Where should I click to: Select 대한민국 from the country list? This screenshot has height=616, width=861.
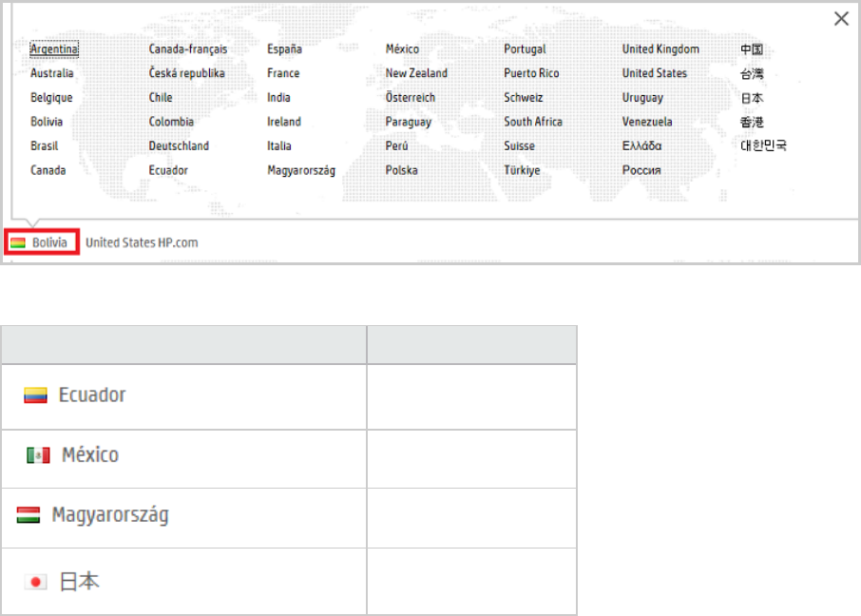pos(764,146)
